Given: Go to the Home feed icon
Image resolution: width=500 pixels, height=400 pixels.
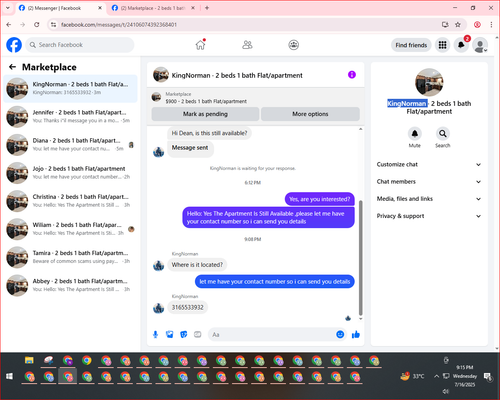Looking at the screenshot, I should click(x=200, y=45).
